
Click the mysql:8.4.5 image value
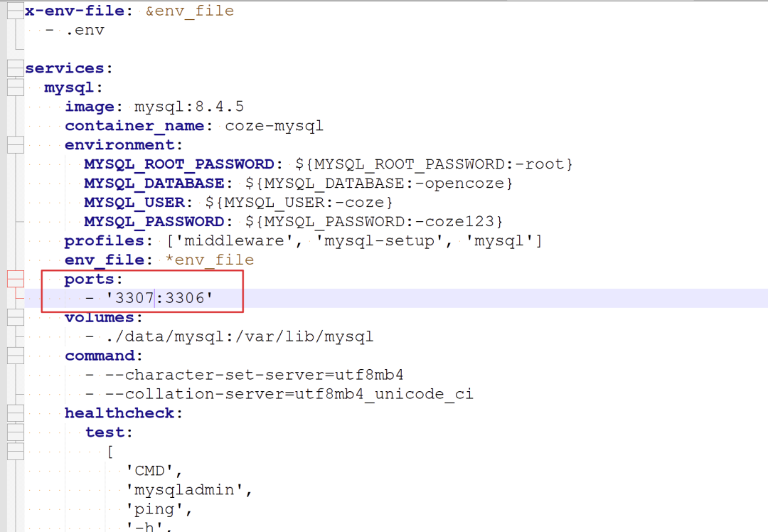tap(189, 107)
